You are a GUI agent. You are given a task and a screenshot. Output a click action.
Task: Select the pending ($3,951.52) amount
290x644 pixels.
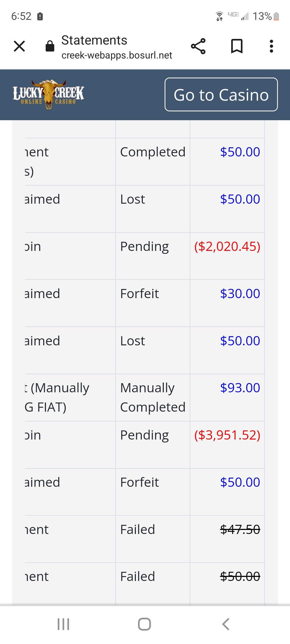227,435
